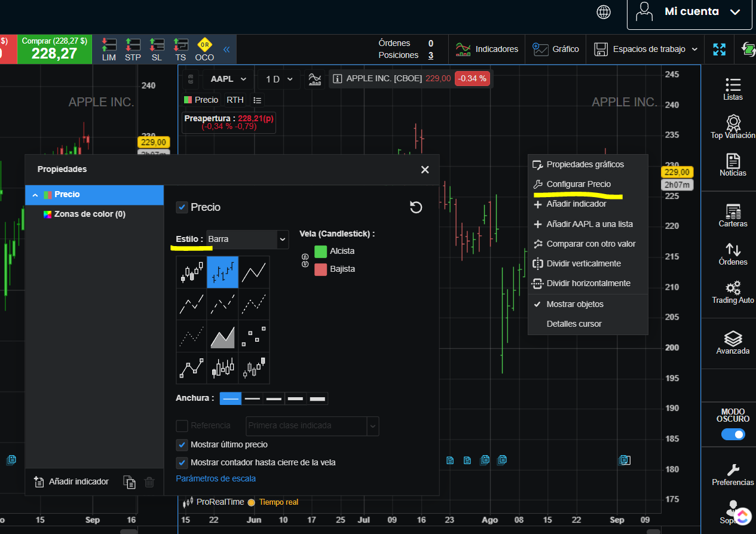
Task: Uncheck the Precio checkbox
Action: click(182, 207)
